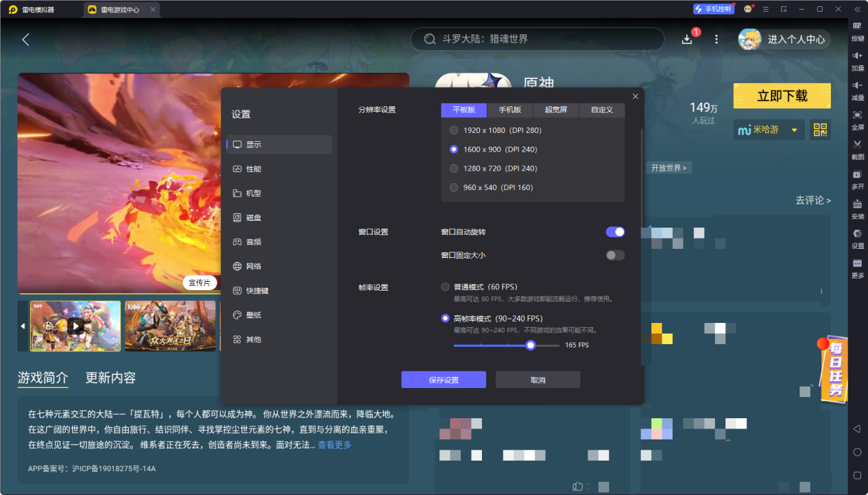
Task: Toggle 窗口固定大小 switch on
Action: (615, 255)
